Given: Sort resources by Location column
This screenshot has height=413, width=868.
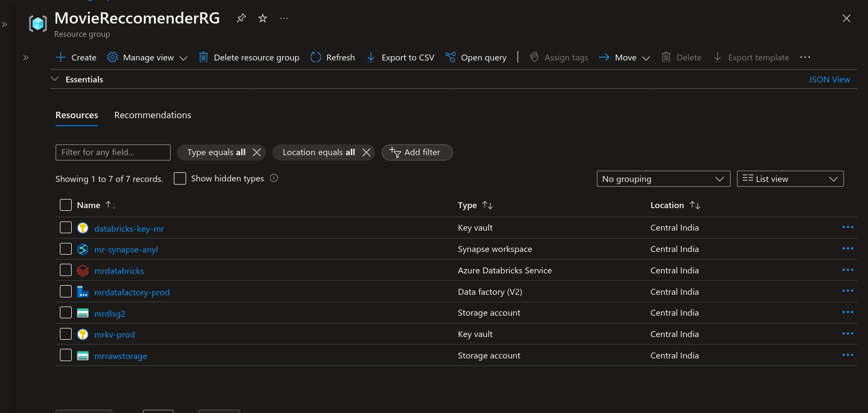Looking at the screenshot, I should 675,205.
